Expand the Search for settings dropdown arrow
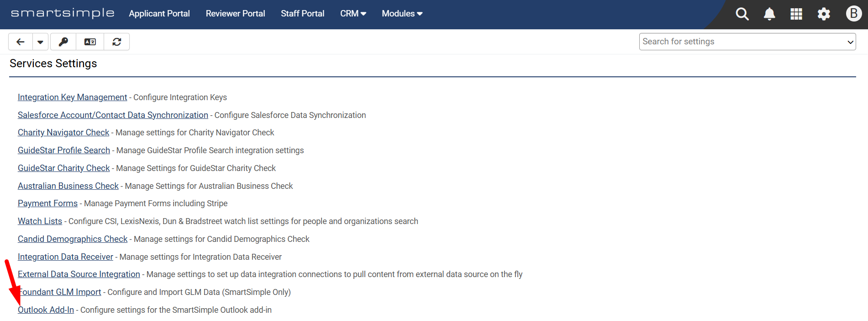The image size is (868, 321). point(850,42)
